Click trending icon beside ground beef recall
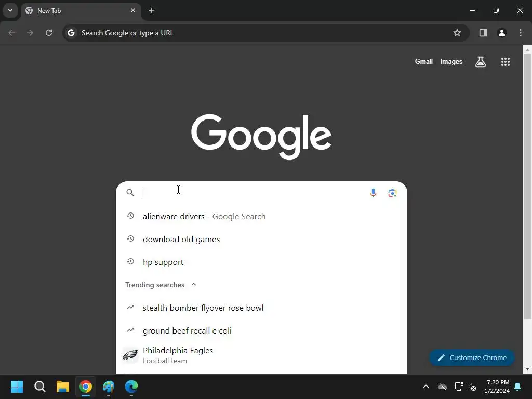The height and width of the screenshot is (399, 532). (x=130, y=330)
